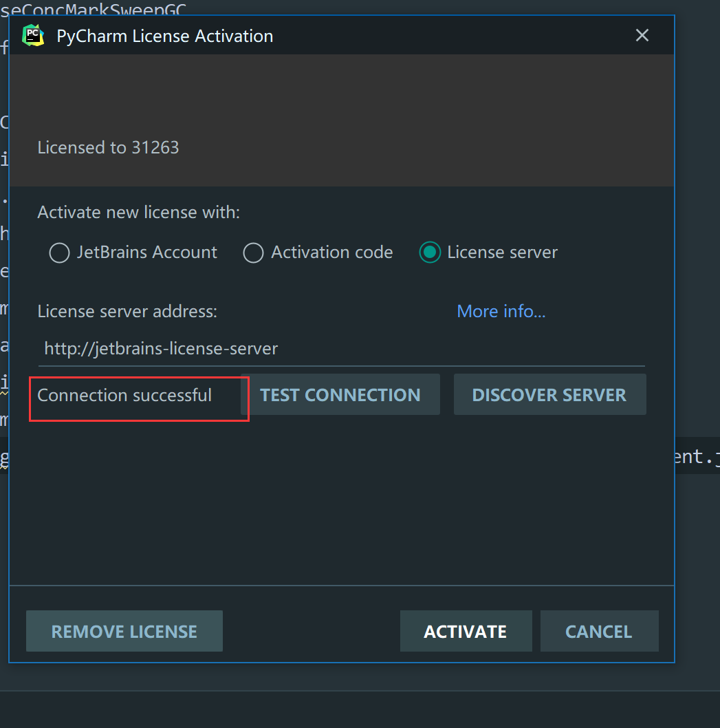
Task: Click the license server address input field
Action: [x=342, y=349]
